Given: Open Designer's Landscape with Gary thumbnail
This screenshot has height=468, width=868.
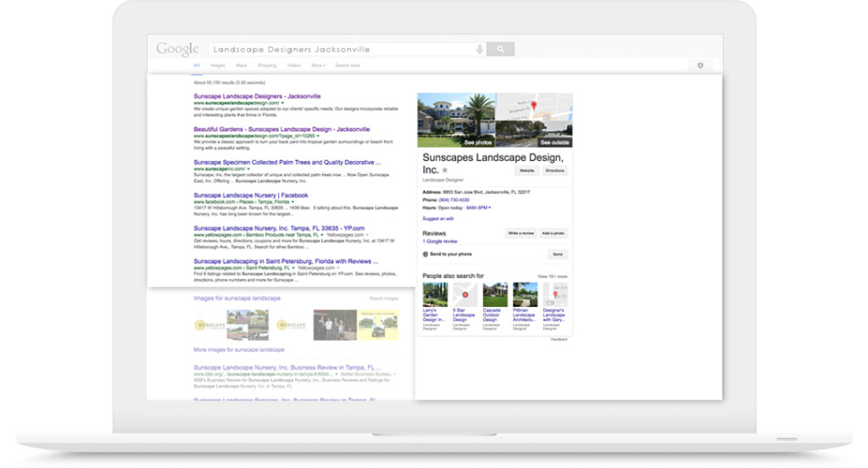Looking at the screenshot, I should (555, 295).
